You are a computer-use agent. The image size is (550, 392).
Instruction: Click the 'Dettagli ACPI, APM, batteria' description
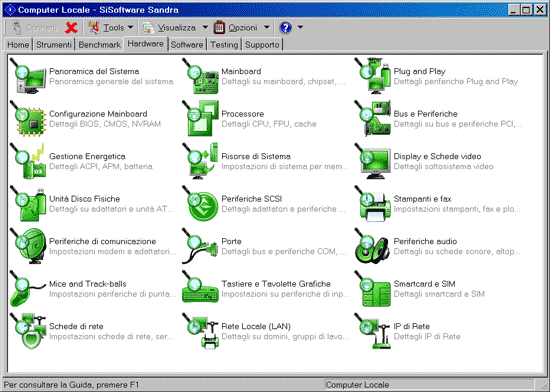101,167
